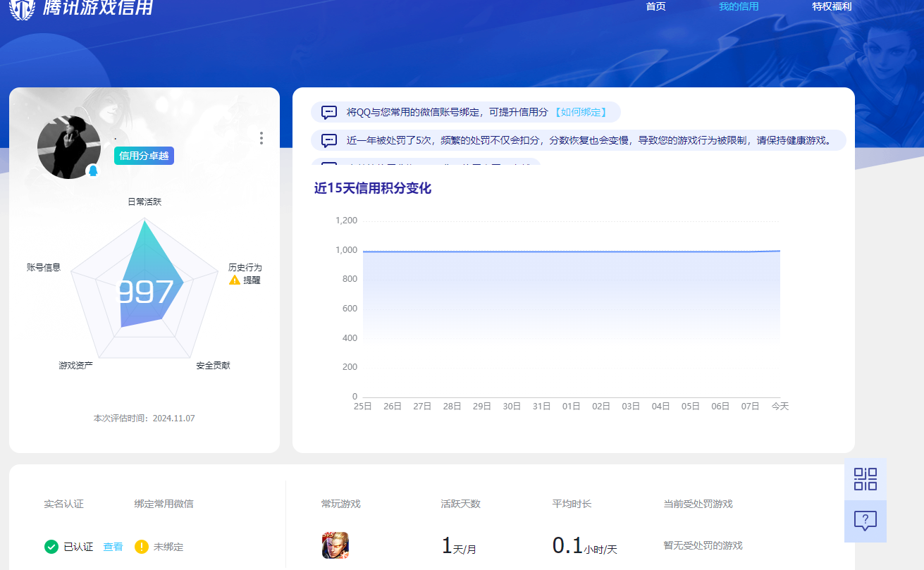This screenshot has width=924, height=570.
Task: Click the 信用分卓越 badge
Action: (x=144, y=156)
